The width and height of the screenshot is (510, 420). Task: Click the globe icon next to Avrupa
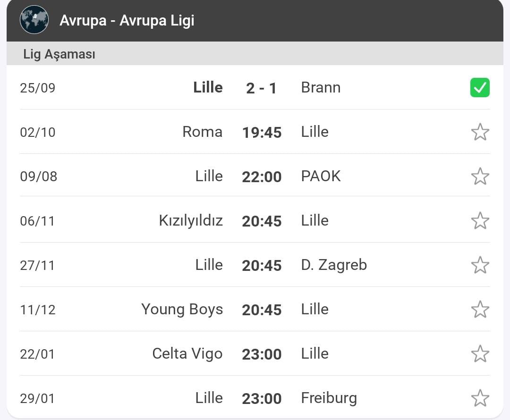point(34,20)
